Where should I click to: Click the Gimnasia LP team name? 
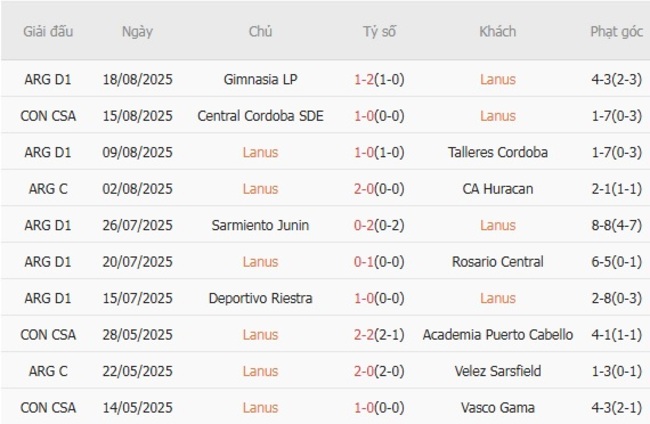pyautogui.click(x=260, y=80)
